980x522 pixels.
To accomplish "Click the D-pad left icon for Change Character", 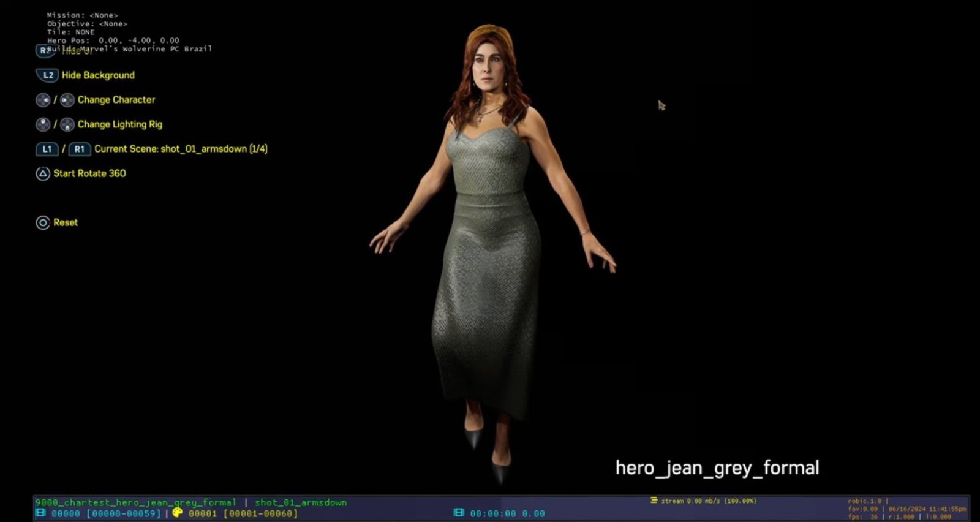I will (x=43, y=100).
